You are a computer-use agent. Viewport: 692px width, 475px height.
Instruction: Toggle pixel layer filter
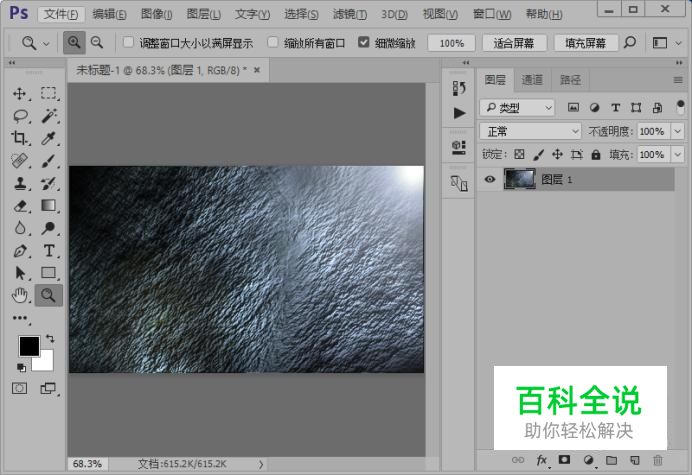click(573, 107)
